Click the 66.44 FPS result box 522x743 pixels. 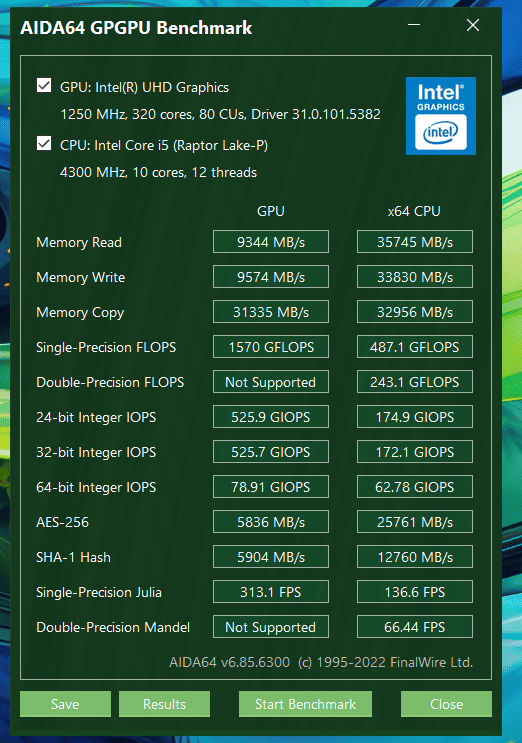click(414, 627)
